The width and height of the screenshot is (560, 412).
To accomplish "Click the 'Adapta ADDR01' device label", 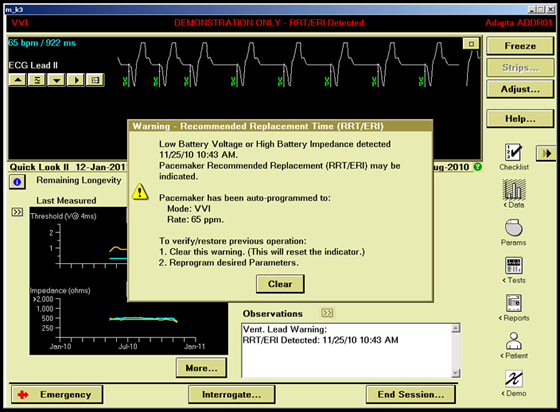I will click(519, 23).
